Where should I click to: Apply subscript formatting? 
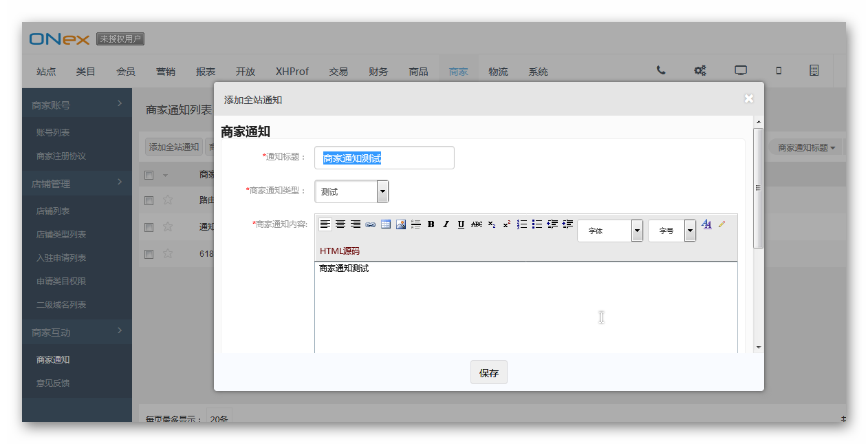point(492,224)
